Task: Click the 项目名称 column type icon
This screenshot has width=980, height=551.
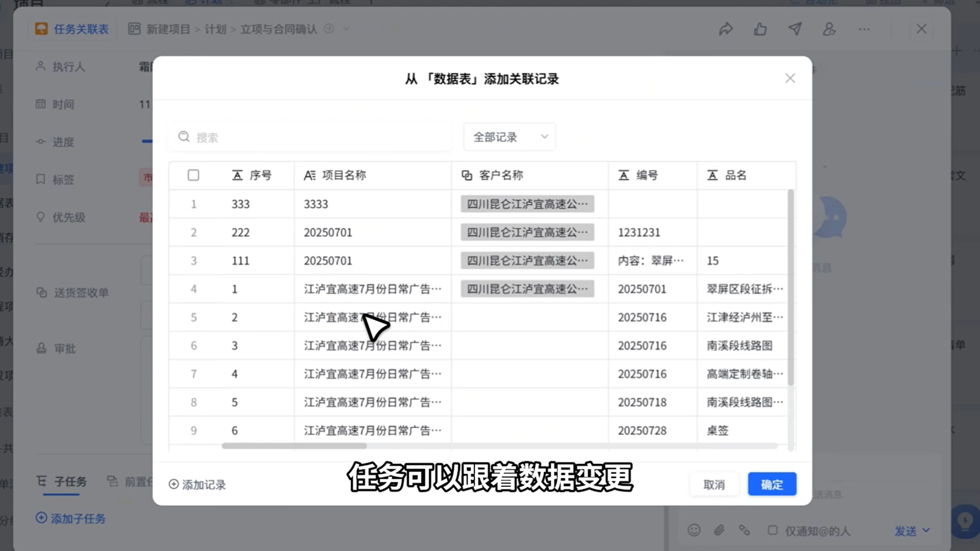Action: pos(309,175)
